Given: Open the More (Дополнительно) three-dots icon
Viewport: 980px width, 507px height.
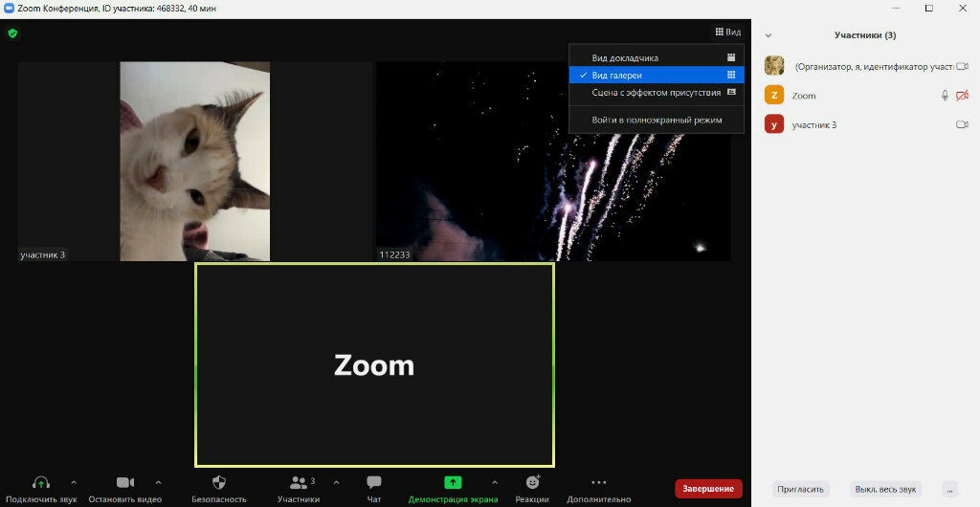Looking at the screenshot, I should (x=599, y=482).
